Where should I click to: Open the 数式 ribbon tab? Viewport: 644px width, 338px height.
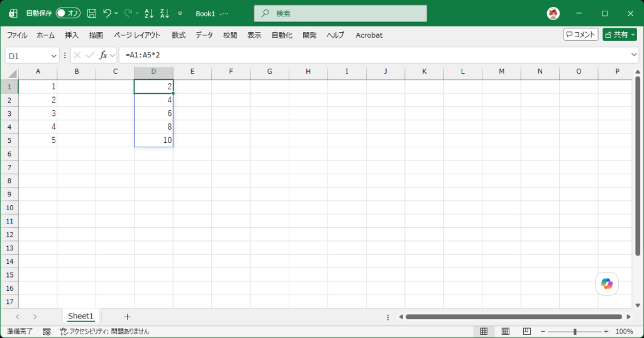tap(178, 35)
